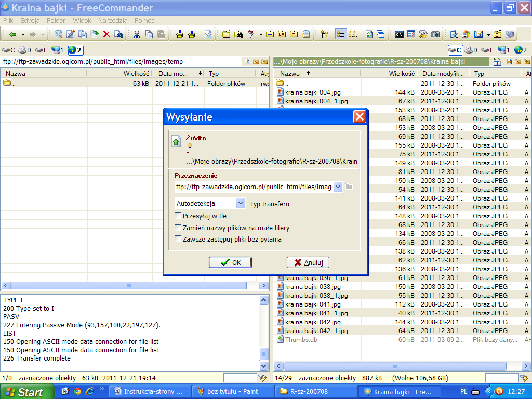Open the Plik menu
532x399 pixels.
pyautogui.click(x=8, y=20)
